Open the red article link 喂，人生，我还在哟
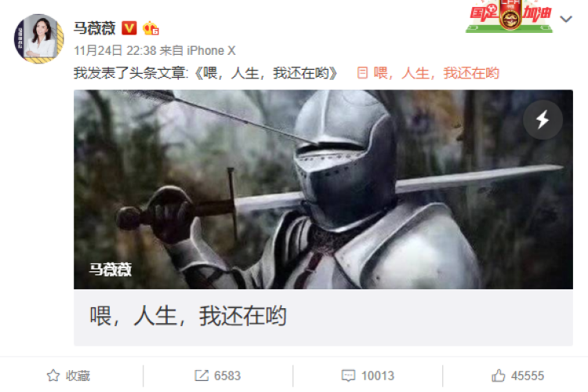The width and height of the screenshot is (588, 392). [436, 73]
